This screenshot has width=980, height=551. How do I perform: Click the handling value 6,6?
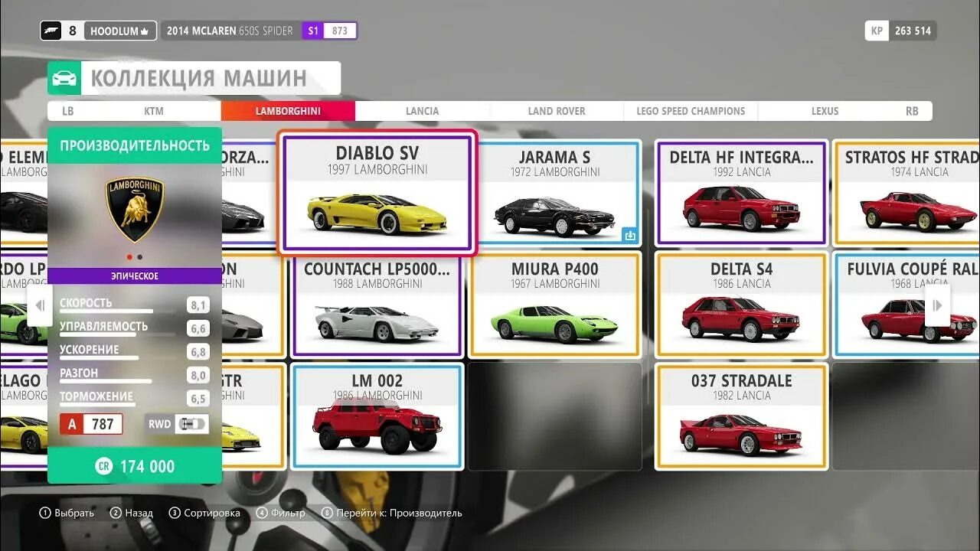(x=198, y=329)
